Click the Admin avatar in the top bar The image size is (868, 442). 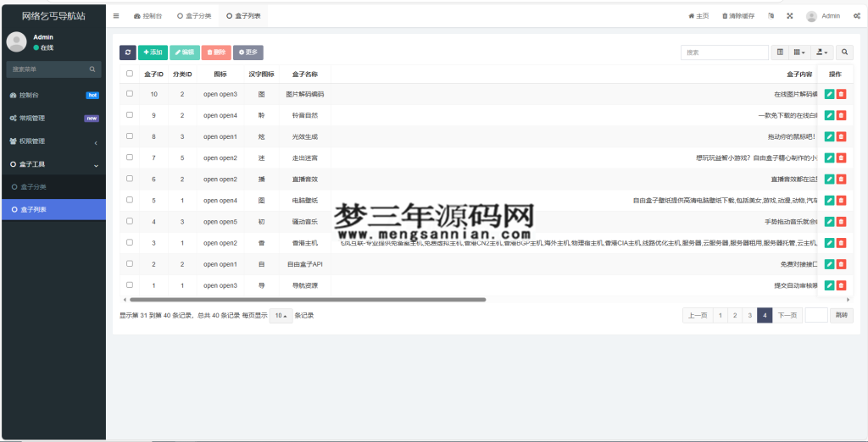pos(811,16)
